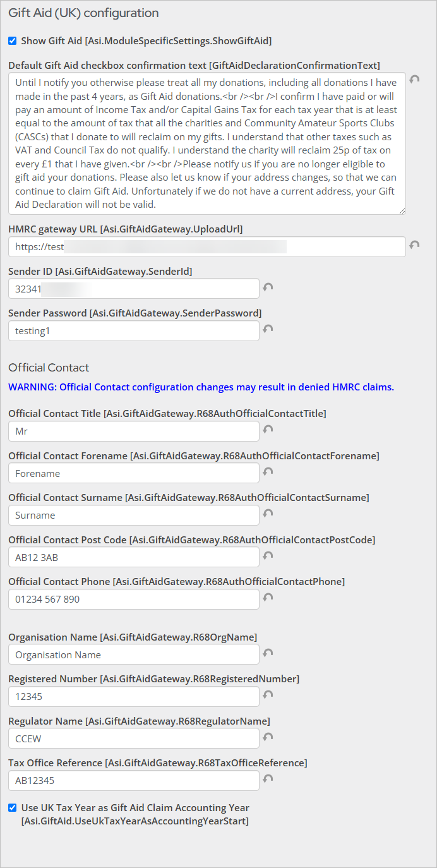This screenshot has height=868, width=437.
Task: Reset the Default Gift Aid confirmation text
Action: pyautogui.click(x=414, y=80)
